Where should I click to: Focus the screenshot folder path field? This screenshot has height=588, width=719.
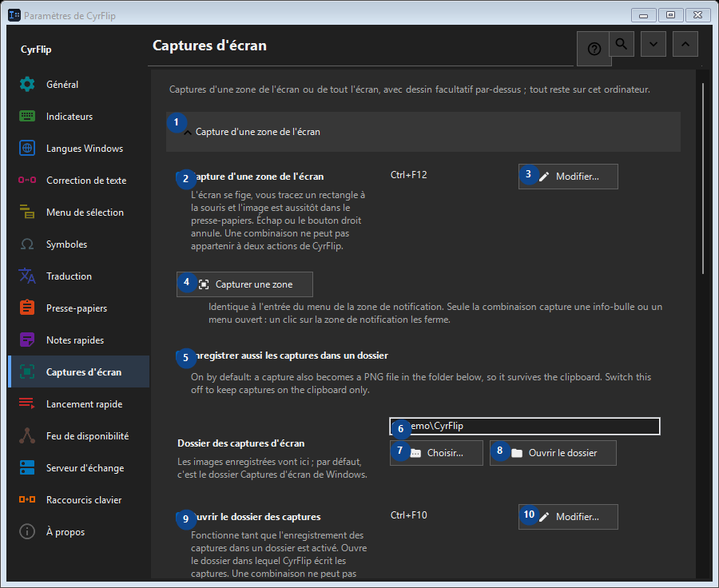tap(525, 426)
